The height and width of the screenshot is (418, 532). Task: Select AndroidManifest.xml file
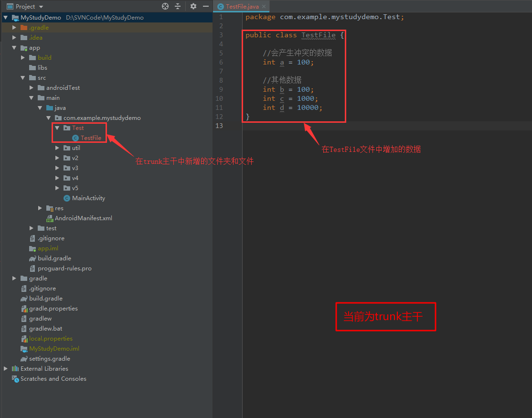coord(84,218)
